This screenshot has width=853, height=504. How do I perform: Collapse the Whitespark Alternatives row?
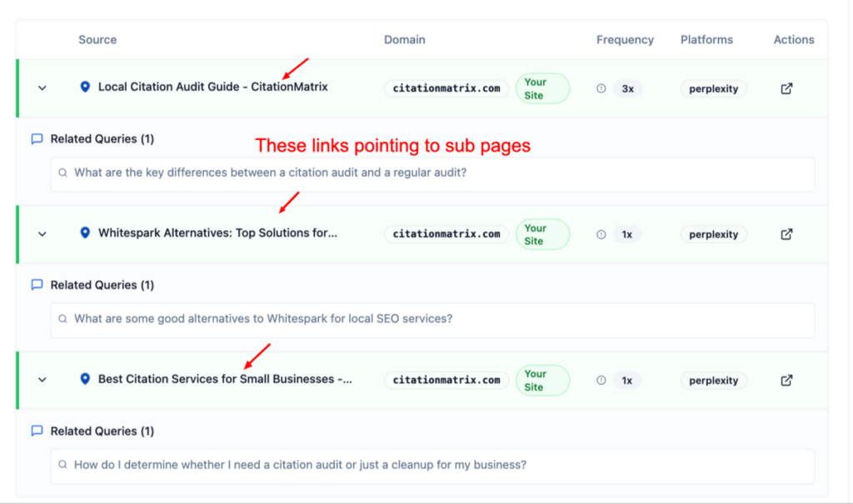[42, 234]
